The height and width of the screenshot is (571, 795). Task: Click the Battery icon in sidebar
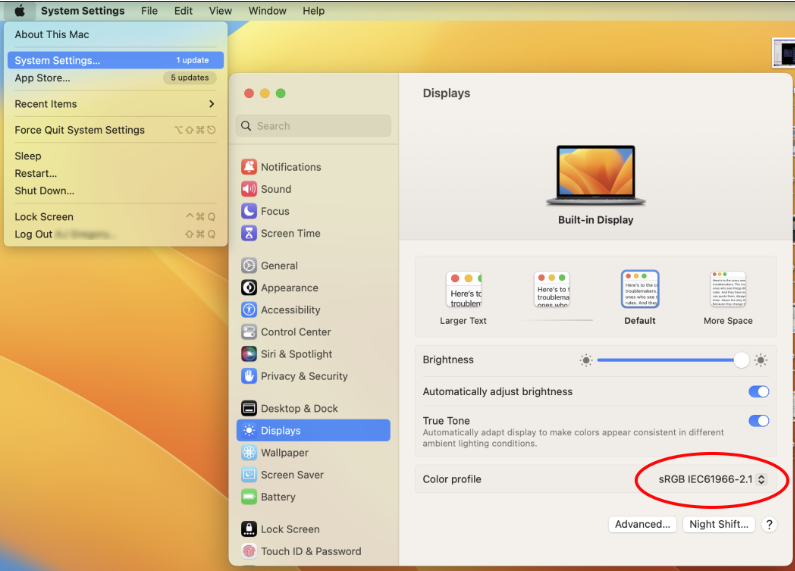(248, 497)
